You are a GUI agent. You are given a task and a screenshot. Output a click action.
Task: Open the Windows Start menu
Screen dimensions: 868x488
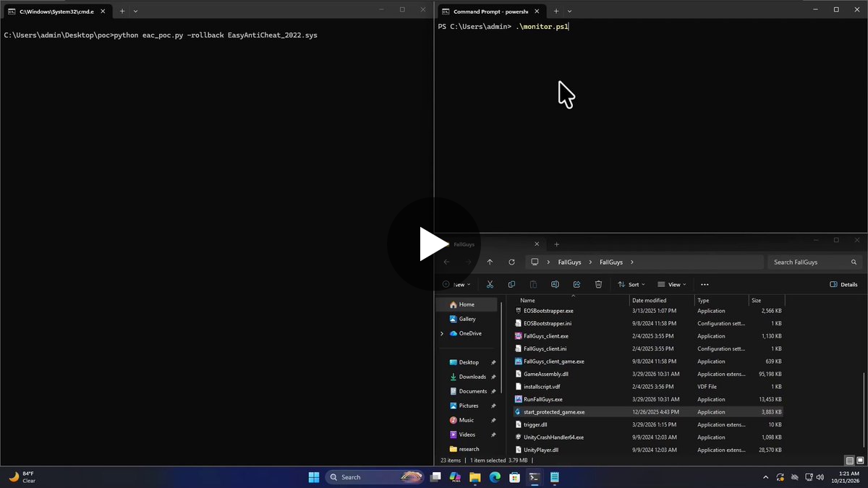314,477
